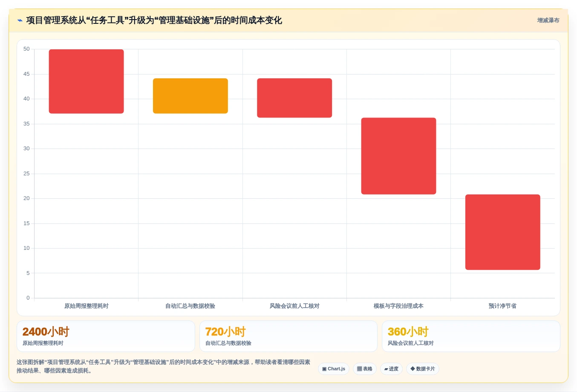The width and height of the screenshot is (577, 392).
Task: Select the red bar for 原始周报整理耗时
Action: click(87, 81)
